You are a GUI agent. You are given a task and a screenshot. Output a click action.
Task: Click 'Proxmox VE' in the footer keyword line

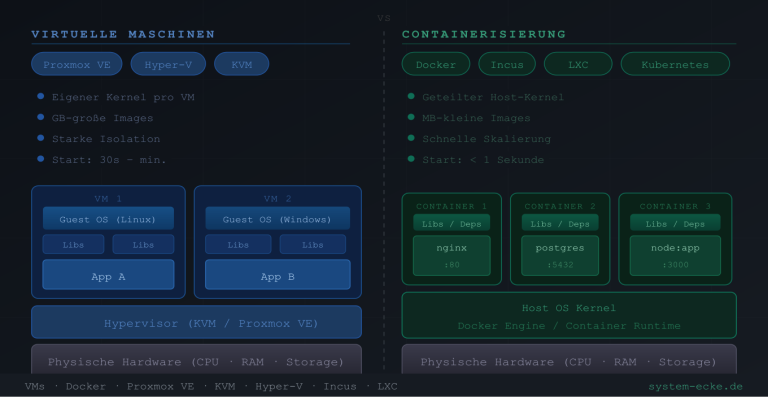point(160,386)
